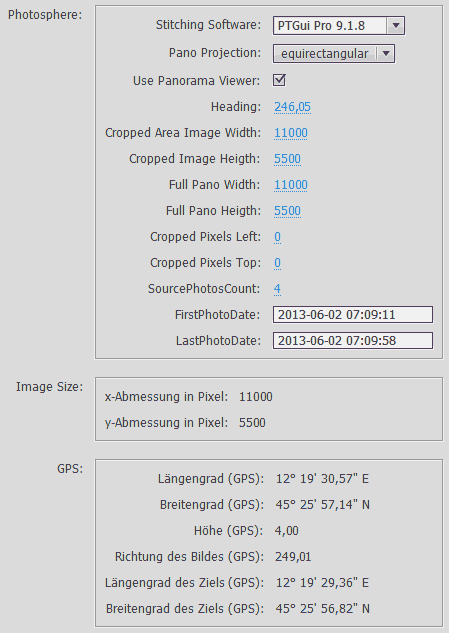Click the Cropped Pixels Top value
Screen dimensions: 449x633
[x=277, y=263]
